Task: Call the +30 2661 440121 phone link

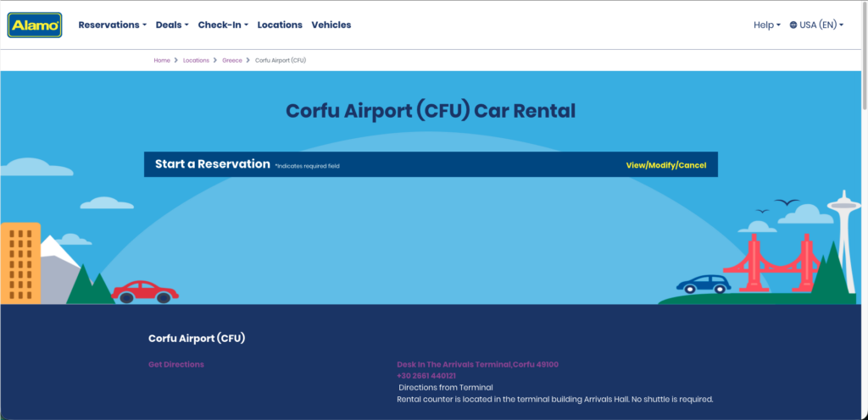Action: 426,376
